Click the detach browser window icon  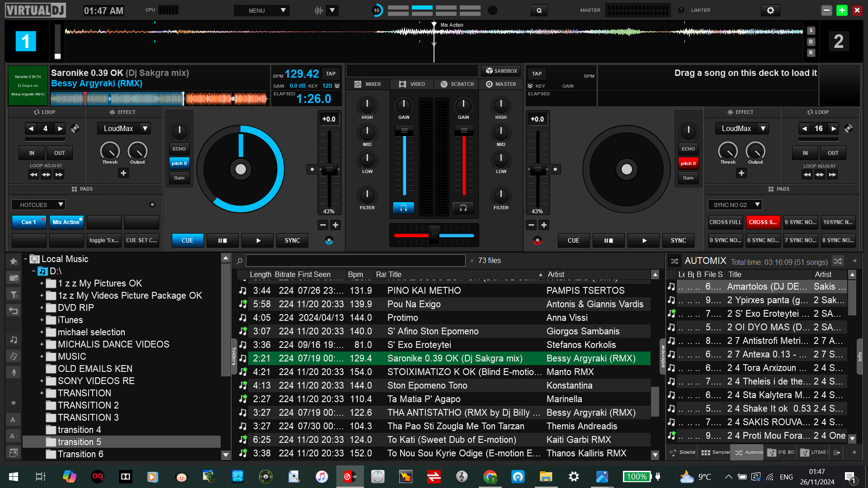tap(14, 452)
